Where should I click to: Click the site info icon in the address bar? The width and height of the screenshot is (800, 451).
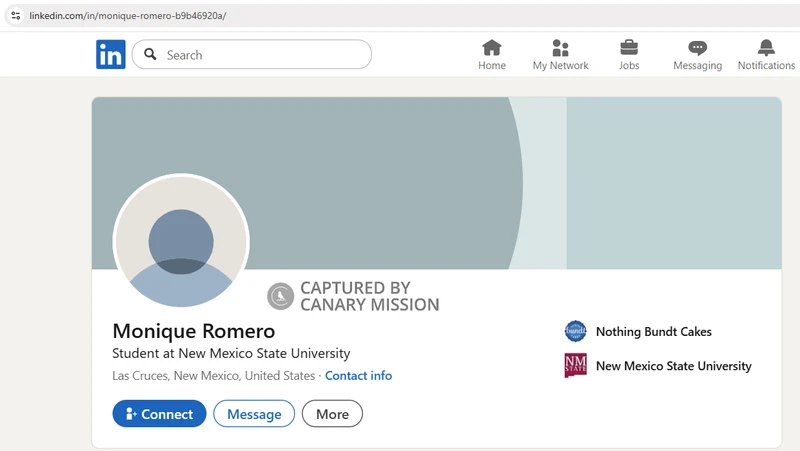click(x=15, y=15)
